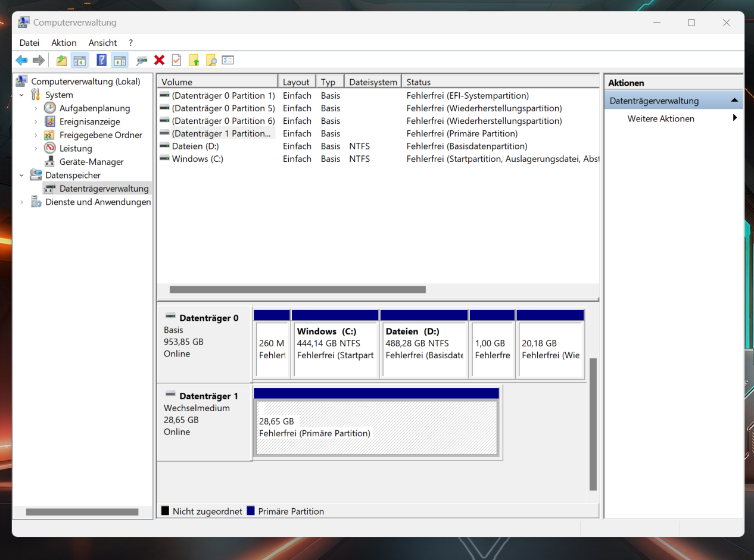The height and width of the screenshot is (560, 754).
Task: Click the horizontal scrollbar below the volume list
Action: [298, 290]
